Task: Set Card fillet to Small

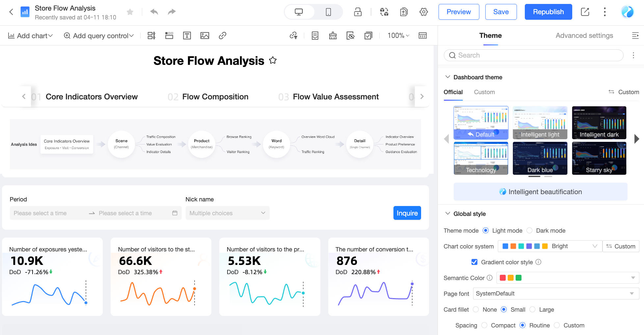Action: [504, 310]
